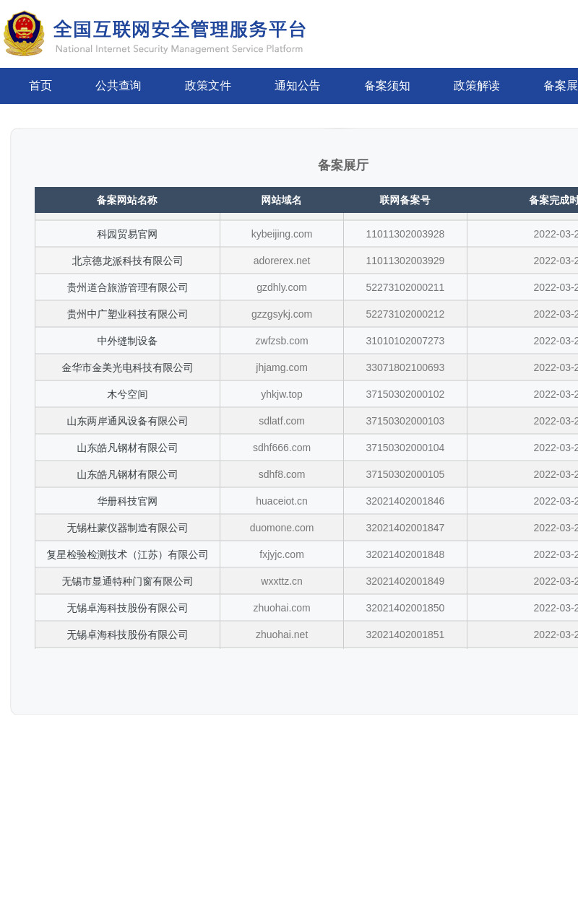
Task: Open the 首页 nav item
Action: [40, 86]
